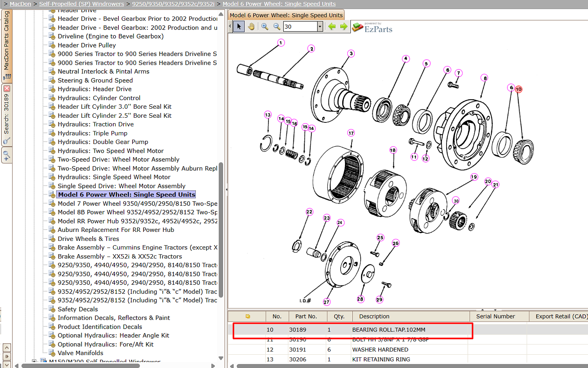The image size is (588, 368).
Task: Open Self-Propelled (SP) Windrowers breadcrumb link
Action: (x=82, y=4)
